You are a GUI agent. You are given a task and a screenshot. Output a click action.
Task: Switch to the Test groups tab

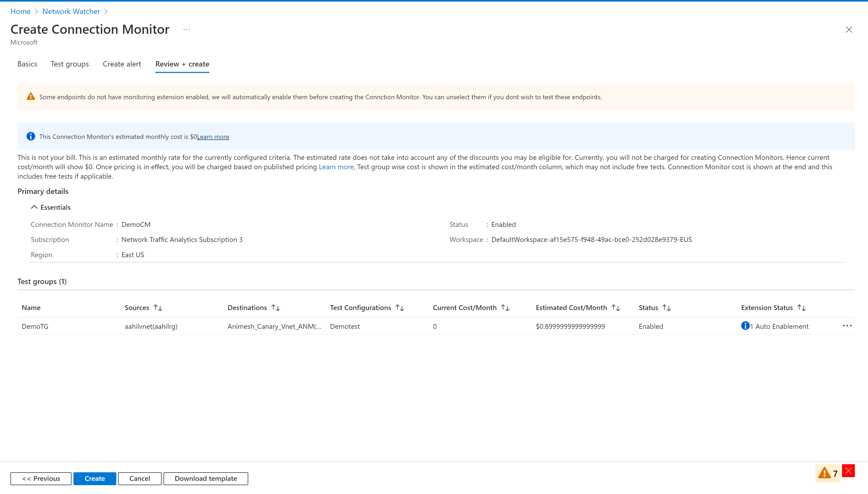[x=70, y=64]
